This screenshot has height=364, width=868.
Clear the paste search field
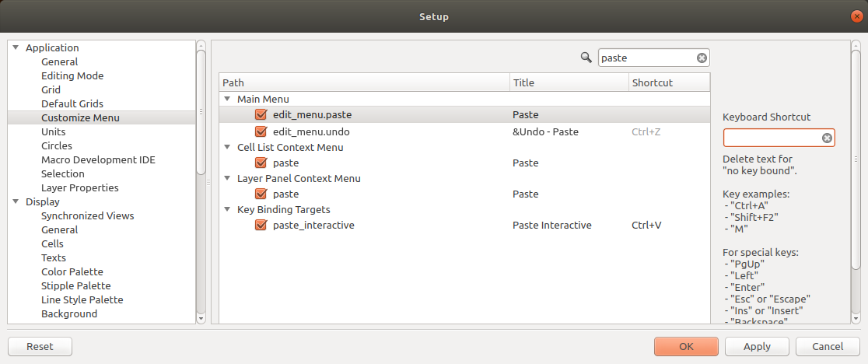[702, 58]
